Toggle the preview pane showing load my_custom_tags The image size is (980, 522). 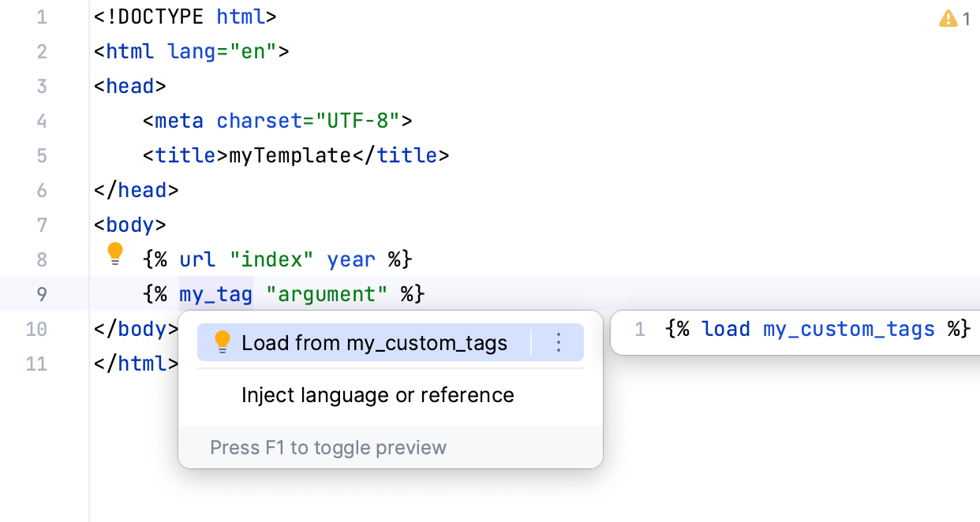coord(328,447)
